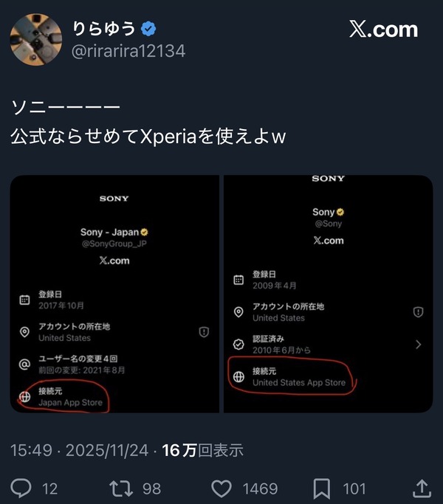Click the gold verified badge beside Sony - Japan
This screenshot has height=504, width=443.
[x=144, y=232]
